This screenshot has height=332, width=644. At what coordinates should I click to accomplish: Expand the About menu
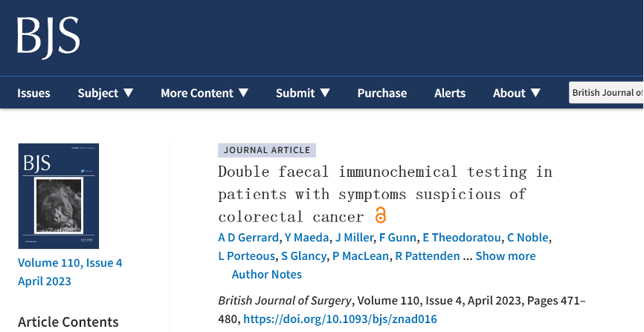[x=517, y=93]
